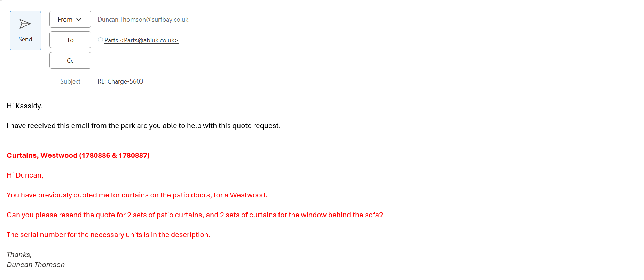644x280 pixels.
Task: Click the sentence about previously quoted curtains
Action: click(x=137, y=195)
